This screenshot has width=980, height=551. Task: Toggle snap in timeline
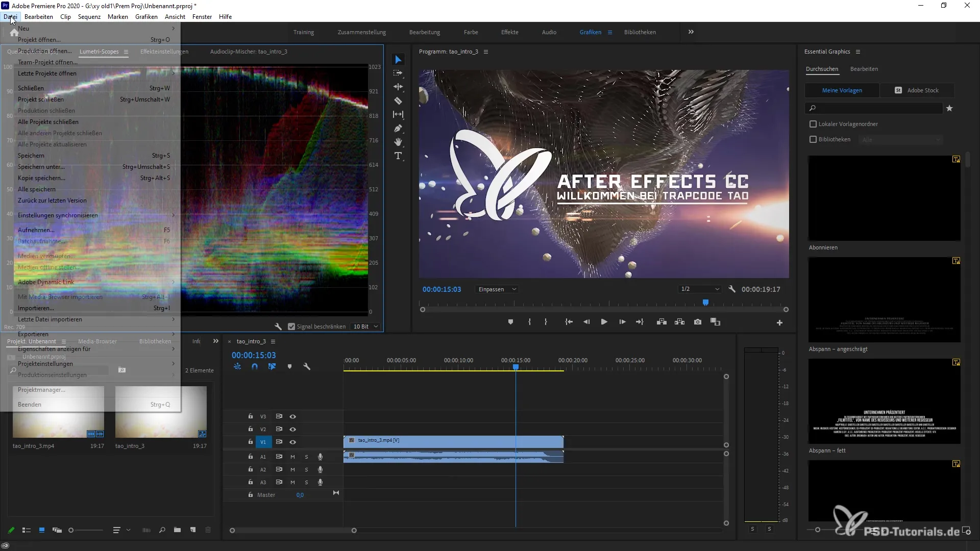(255, 366)
